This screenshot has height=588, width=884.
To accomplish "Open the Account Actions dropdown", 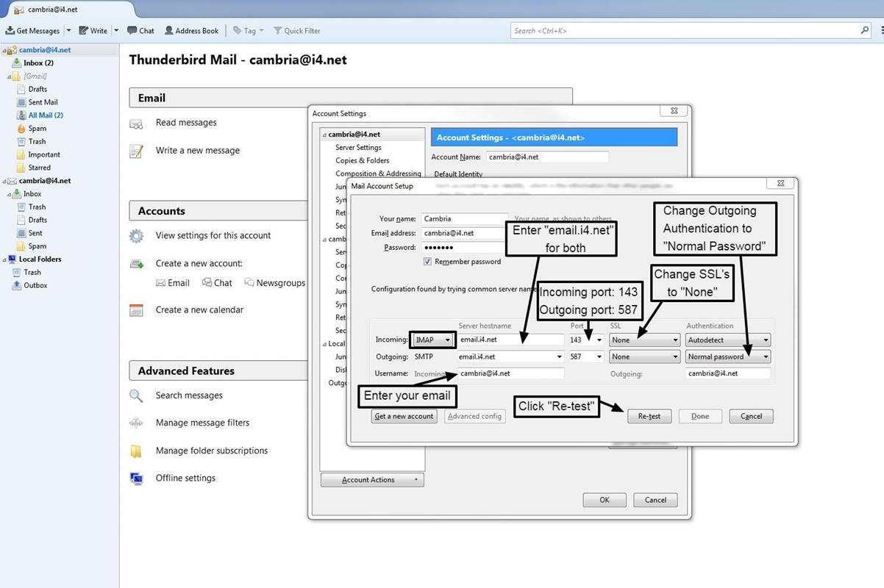I will point(372,480).
